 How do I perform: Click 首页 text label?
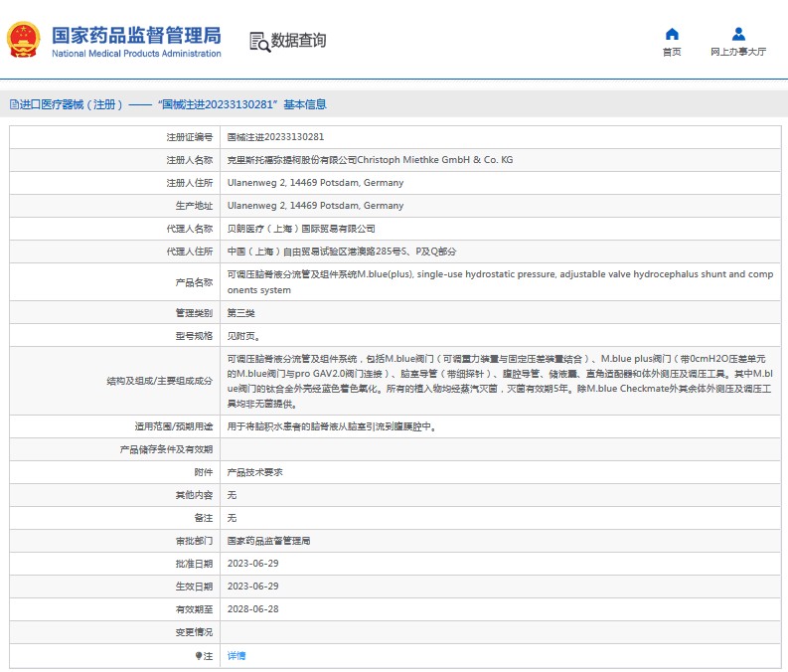click(672, 52)
